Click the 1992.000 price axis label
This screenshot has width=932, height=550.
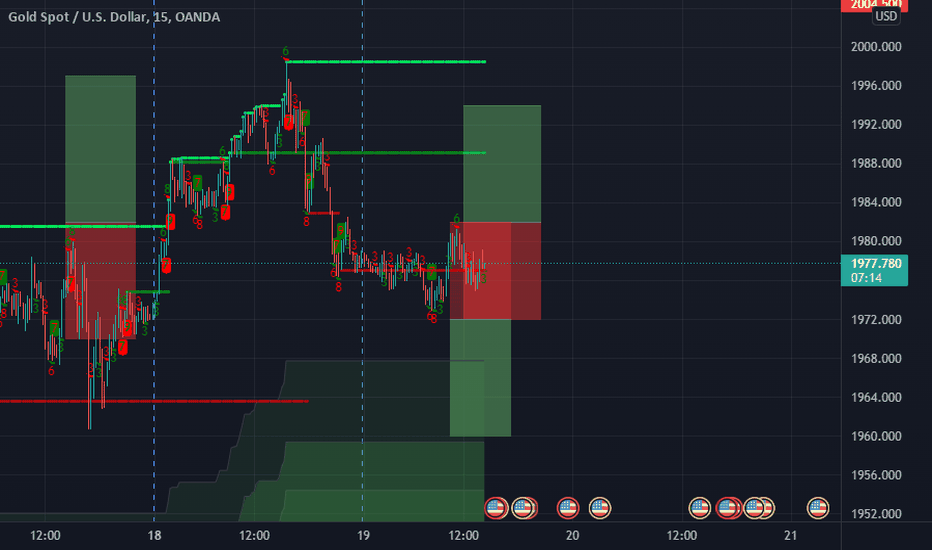876,124
